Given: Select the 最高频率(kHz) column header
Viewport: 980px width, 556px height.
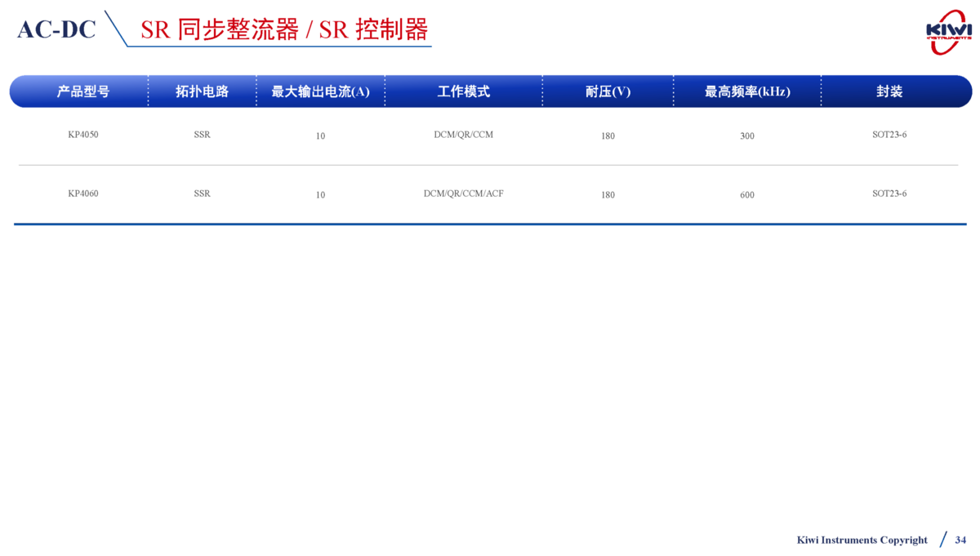Looking at the screenshot, I should pos(746,91).
